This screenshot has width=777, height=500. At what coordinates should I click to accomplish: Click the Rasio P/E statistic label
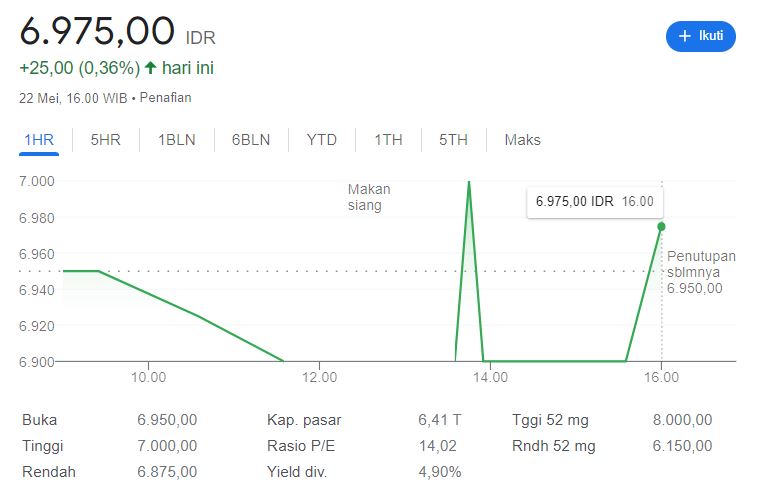tap(301, 445)
